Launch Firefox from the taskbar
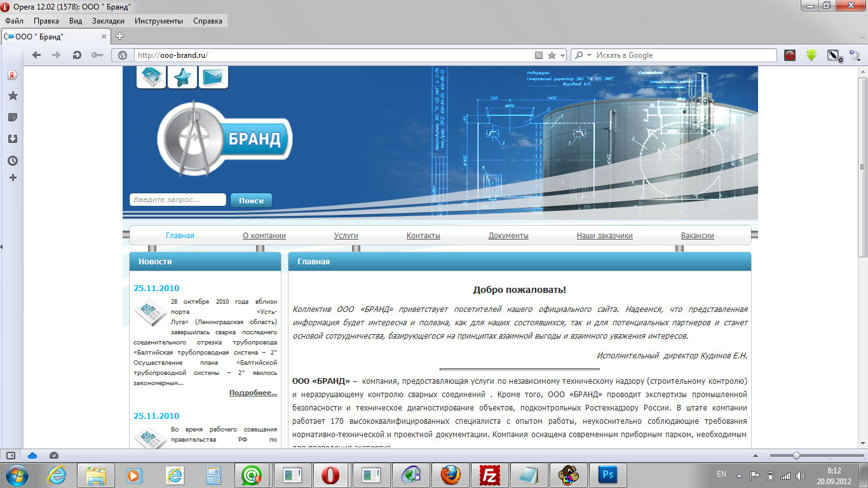Screen dimensions: 868x488 click(x=451, y=475)
